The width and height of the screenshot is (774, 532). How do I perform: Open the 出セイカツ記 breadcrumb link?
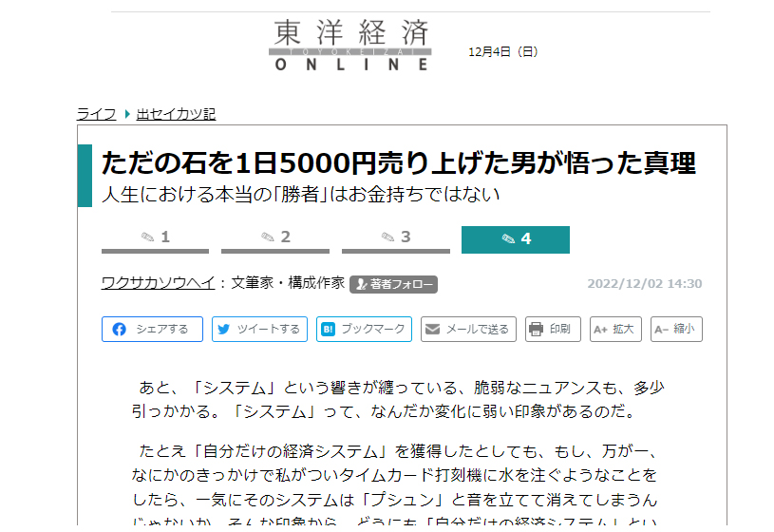(x=176, y=114)
